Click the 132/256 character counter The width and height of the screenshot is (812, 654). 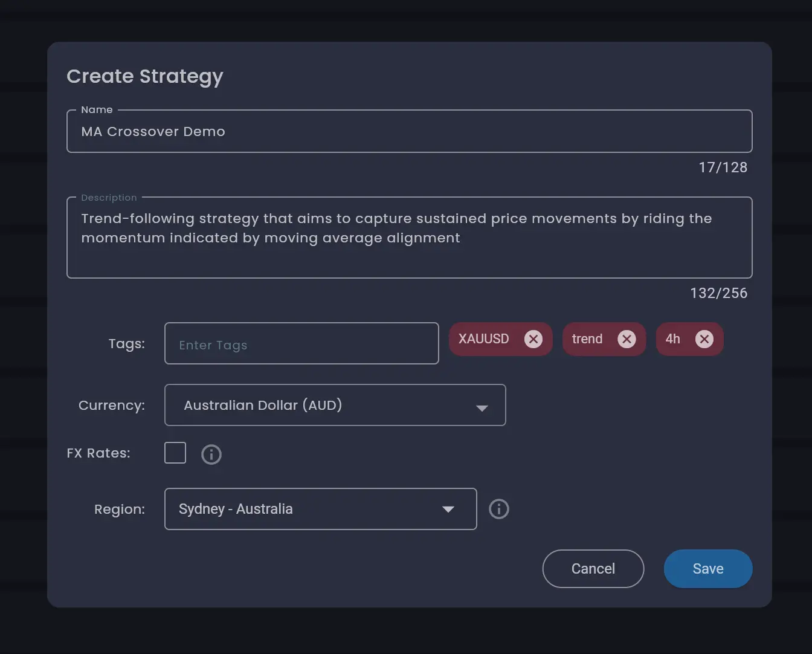(718, 293)
